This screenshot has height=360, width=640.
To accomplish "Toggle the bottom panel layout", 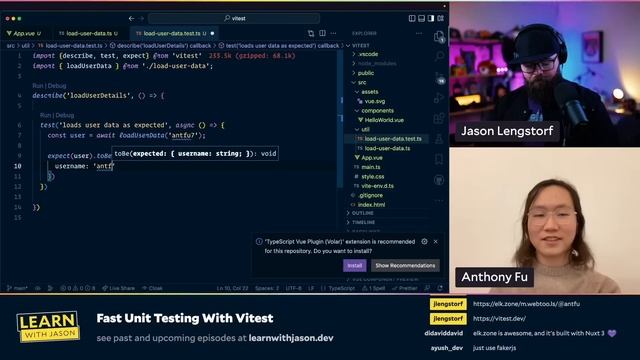I will click(x=422, y=18).
